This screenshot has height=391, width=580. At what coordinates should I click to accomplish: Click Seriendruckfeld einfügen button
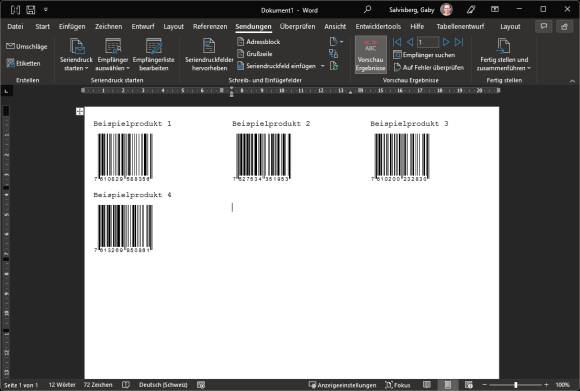click(x=276, y=66)
